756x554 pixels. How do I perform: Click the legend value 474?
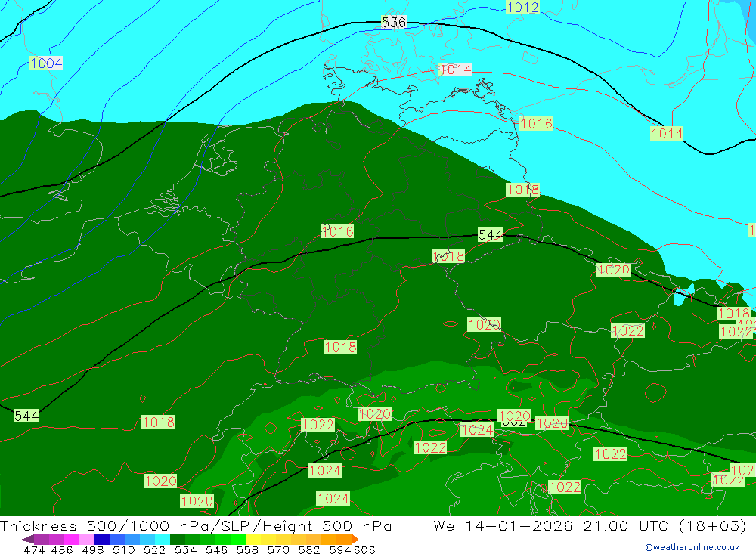(34, 550)
